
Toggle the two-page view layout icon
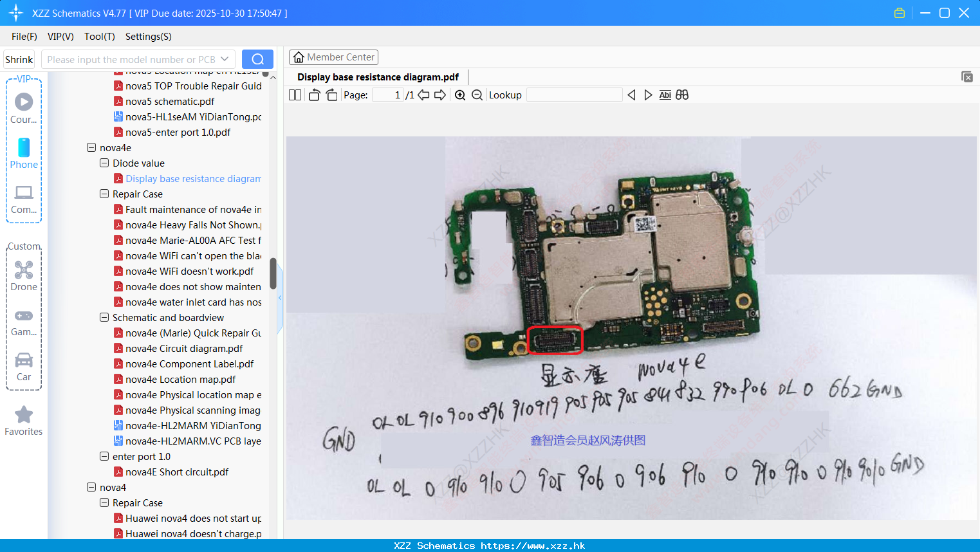click(x=295, y=95)
